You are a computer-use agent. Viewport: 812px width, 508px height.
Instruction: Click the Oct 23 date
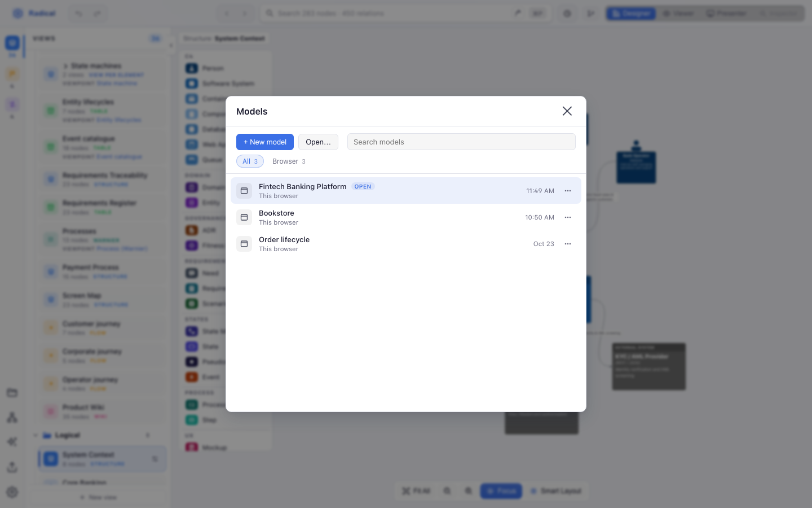(544, 244)
